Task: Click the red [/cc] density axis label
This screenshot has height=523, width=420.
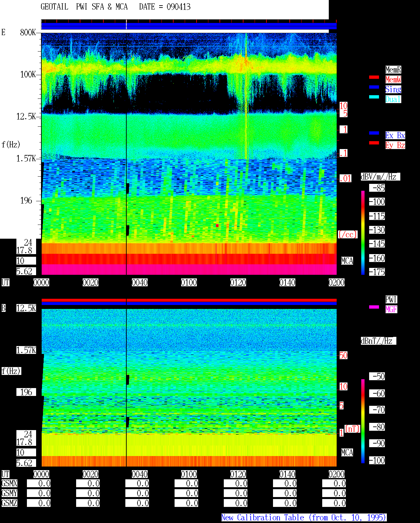Action: pos(347,234)
